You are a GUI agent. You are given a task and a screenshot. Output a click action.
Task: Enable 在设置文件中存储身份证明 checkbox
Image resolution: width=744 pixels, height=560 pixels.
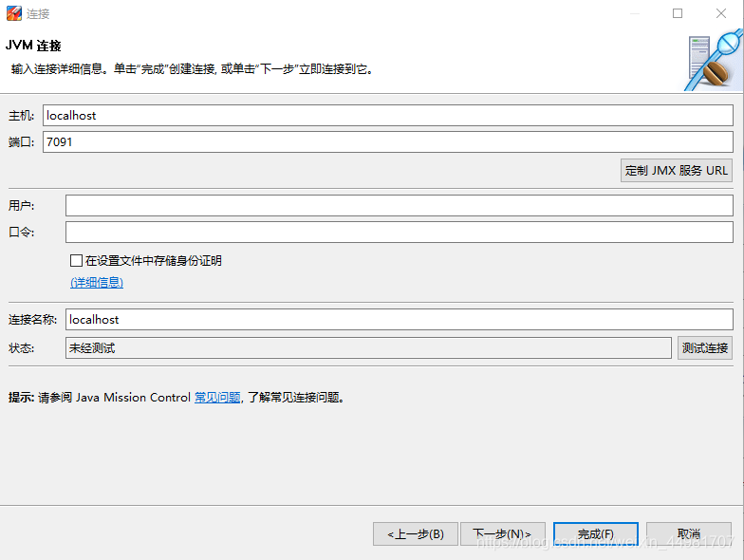click(76, 260)
